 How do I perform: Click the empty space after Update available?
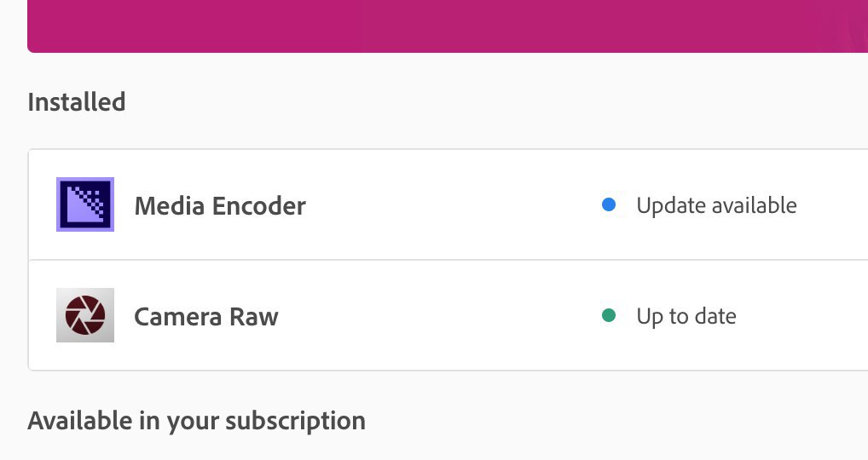coord(832,205)
